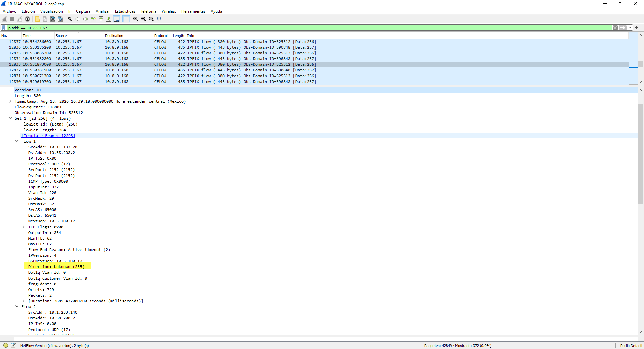Open the Analizar menu
Viewport: 644px width, 349px height.
tap(103, 11)
